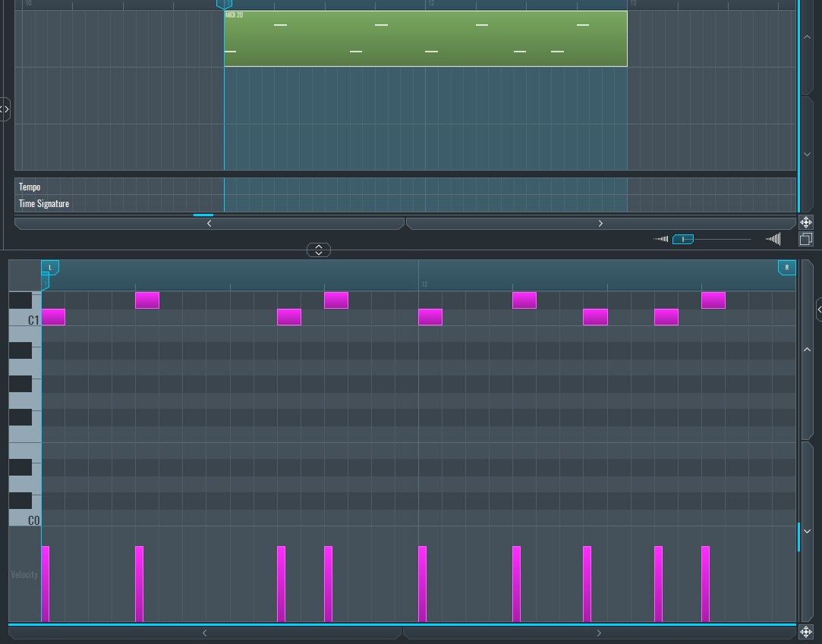This screenshot has height=644, width=822.
Task: Click bar 12 on the piano roll ruler
Action: (424, 284)
